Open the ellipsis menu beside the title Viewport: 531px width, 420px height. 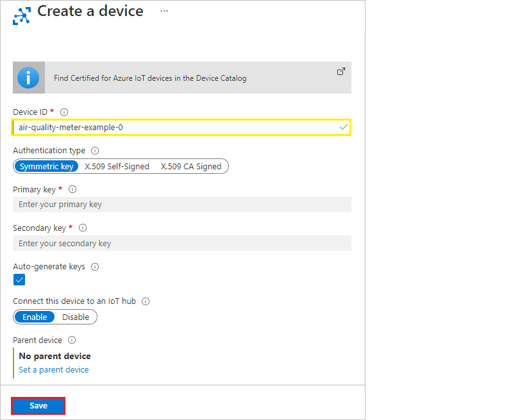click(164, 11)
